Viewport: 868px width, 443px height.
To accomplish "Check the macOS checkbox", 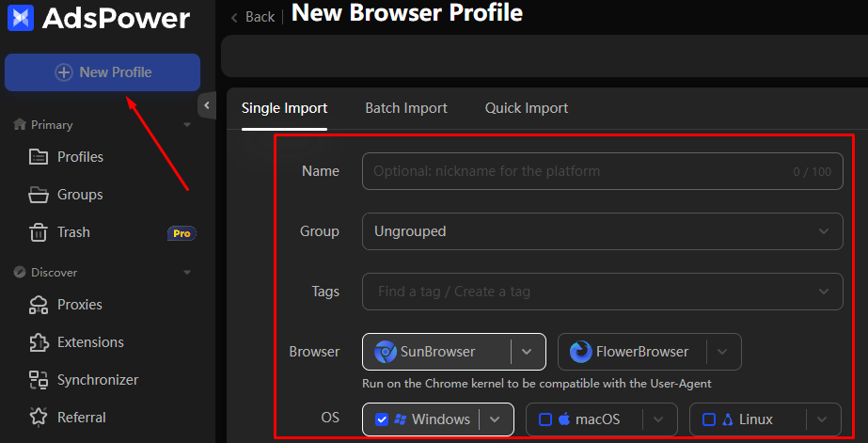I will pos(545,419).
